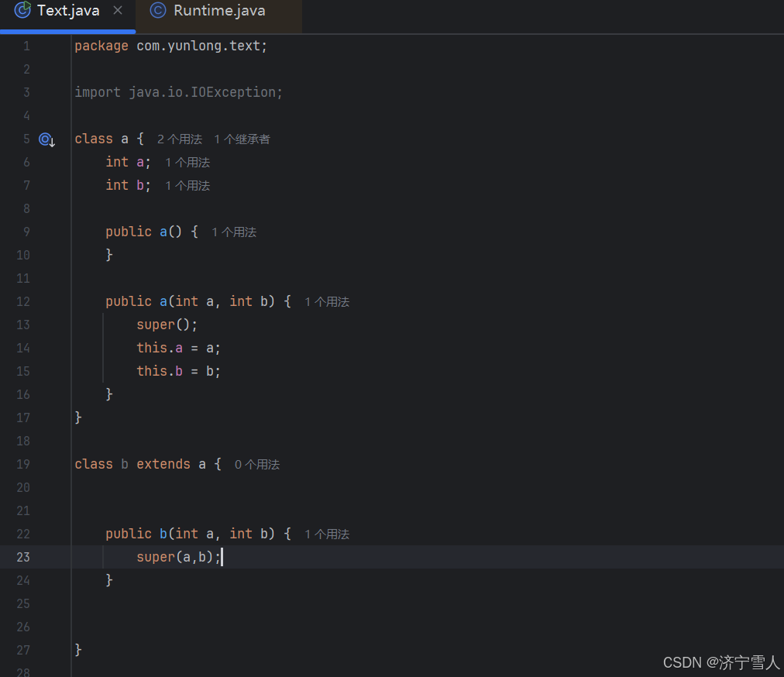Click '0 个用法' hint beside class b
This screenshot has height=677, width=784.
click(x=257, y=465)
